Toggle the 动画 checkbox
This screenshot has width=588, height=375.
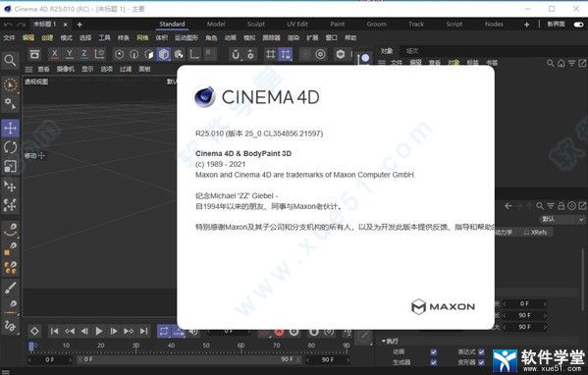pos(434,351)
